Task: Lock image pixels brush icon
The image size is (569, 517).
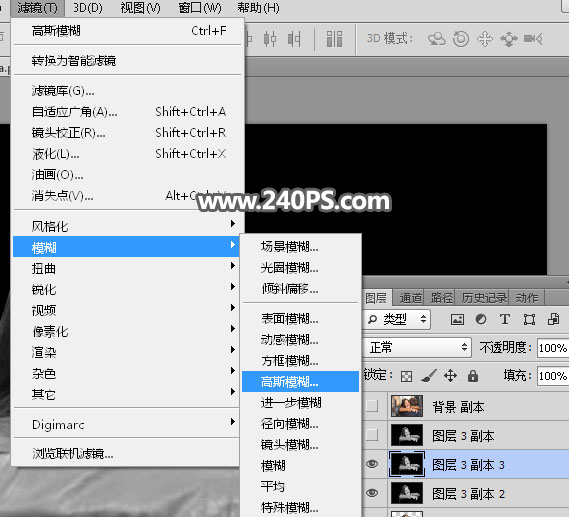Action: pos(429,376)
